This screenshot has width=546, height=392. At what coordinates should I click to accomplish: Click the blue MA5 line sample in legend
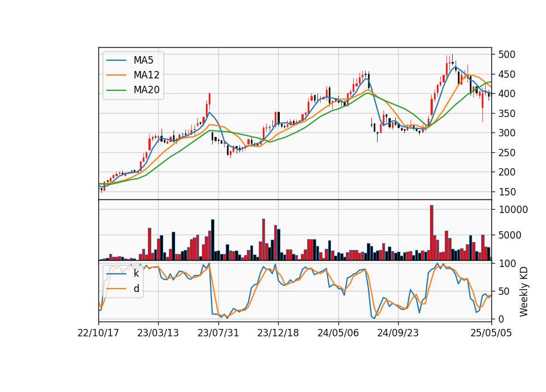tap(116, 60)
